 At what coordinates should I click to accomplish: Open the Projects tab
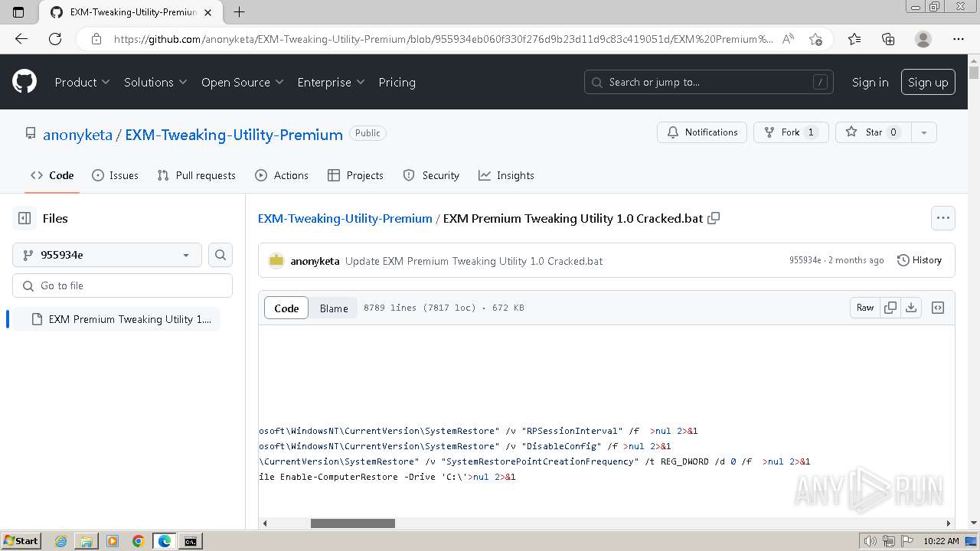(355, 175)
